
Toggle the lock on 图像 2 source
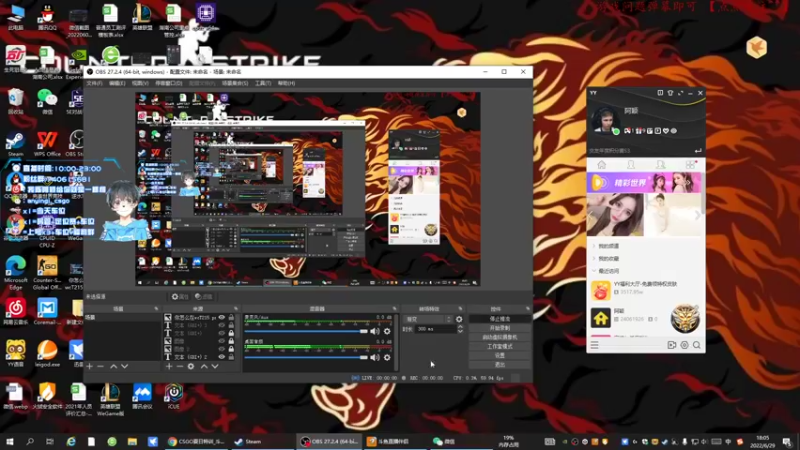pyautogui.click(x=231, y=349)
